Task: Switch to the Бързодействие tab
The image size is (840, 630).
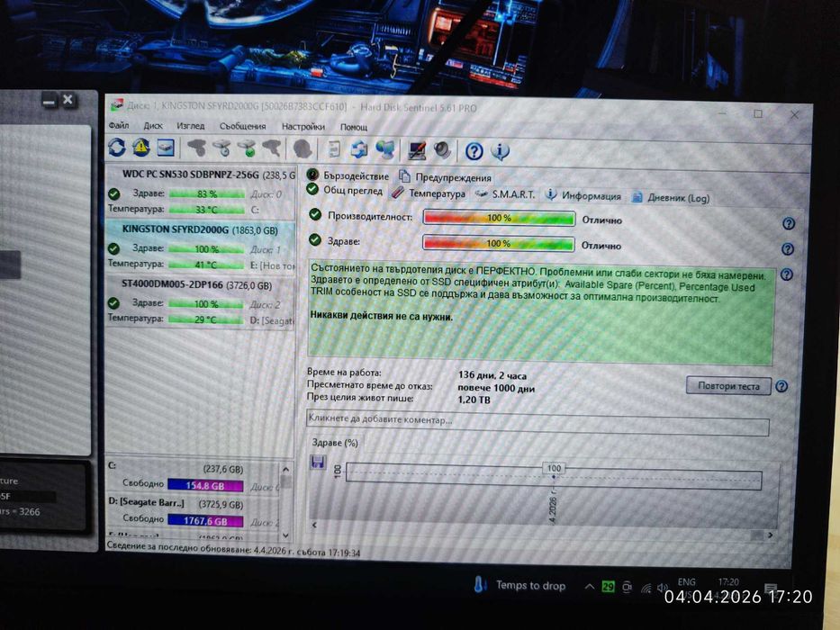Action: coord(348,175)
